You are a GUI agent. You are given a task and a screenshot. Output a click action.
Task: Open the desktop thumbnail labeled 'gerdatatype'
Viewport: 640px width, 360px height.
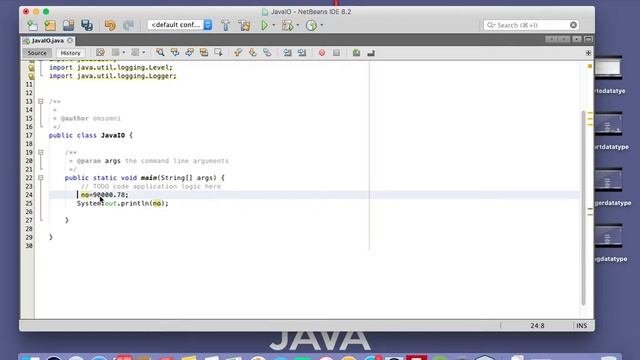[609, 180]
